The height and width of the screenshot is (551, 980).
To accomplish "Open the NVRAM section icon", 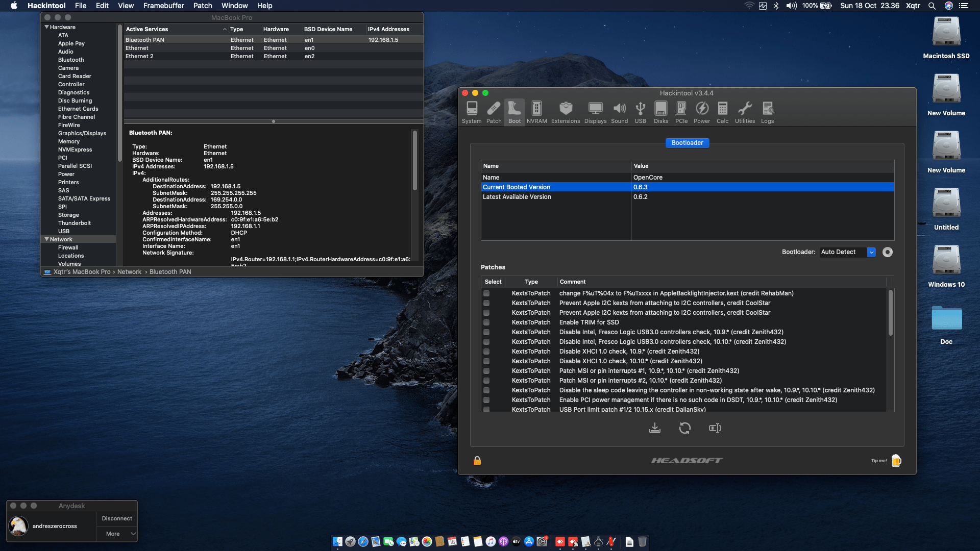I will point(536,112).
